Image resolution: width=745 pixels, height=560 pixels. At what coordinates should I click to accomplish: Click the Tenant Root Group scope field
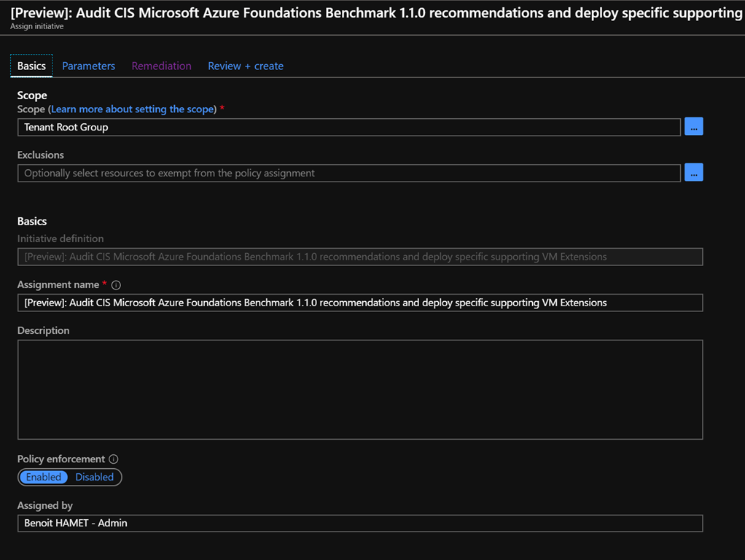348,127
